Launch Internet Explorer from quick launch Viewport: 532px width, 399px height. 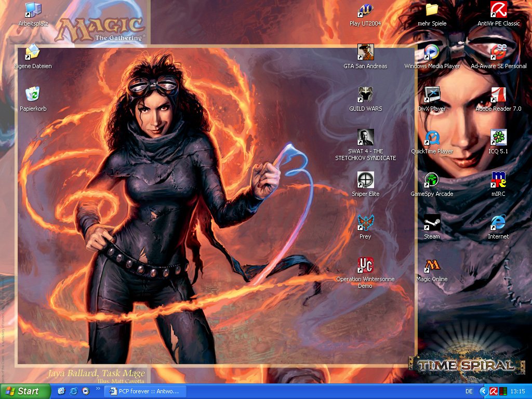click(73, 391)
